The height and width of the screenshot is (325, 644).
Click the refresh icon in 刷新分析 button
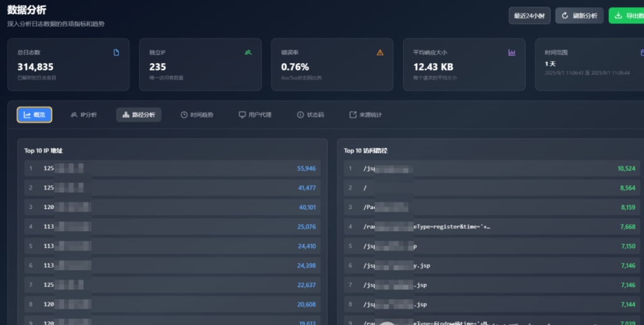pyautogui.click(x=565, y=16)
